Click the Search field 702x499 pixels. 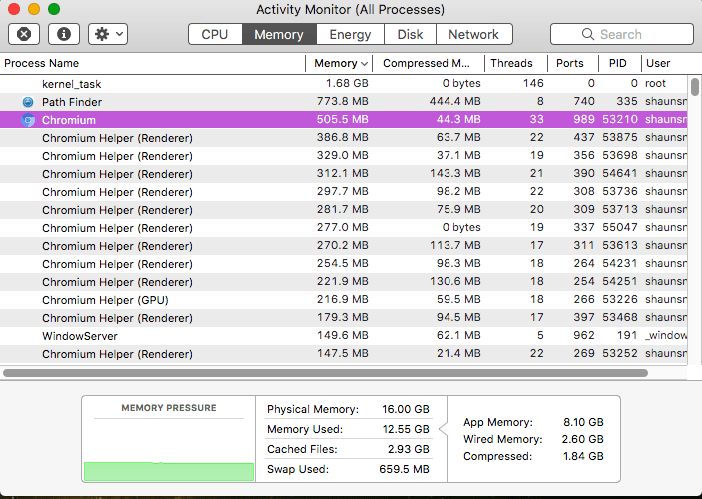(622, 34)
